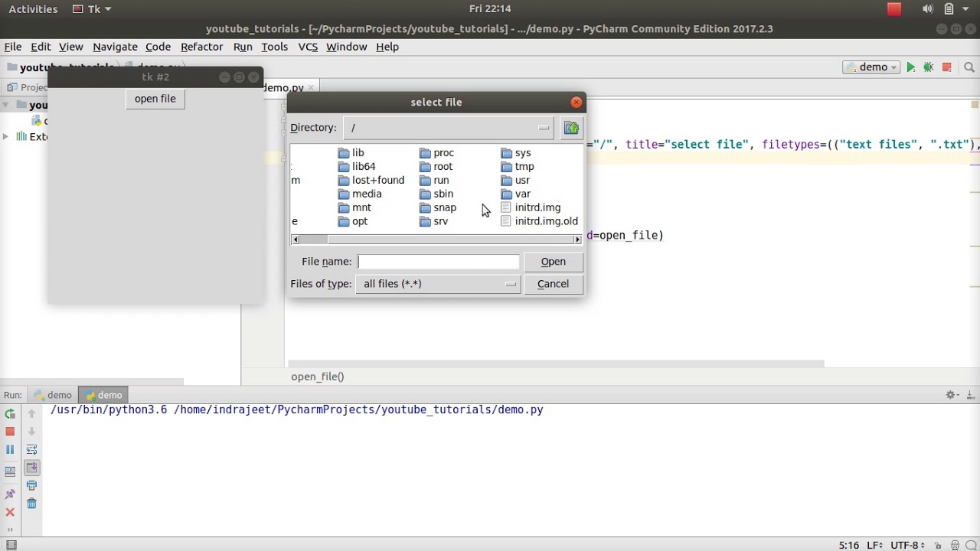Click open file button in tk window
The image size is (980, 551).
(x=155, y=99)
